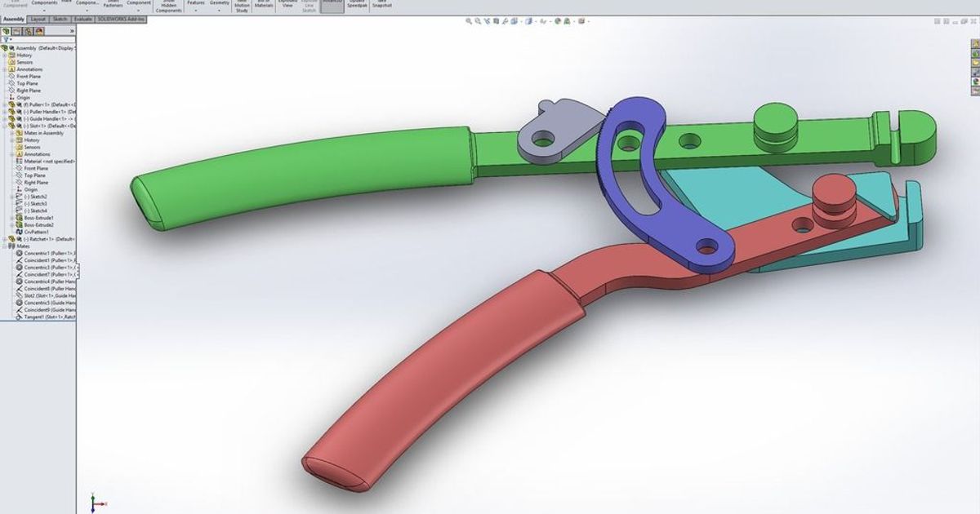Open the Exploded View tool
Viewport: 980px width, 514px height.
[288, 7]
